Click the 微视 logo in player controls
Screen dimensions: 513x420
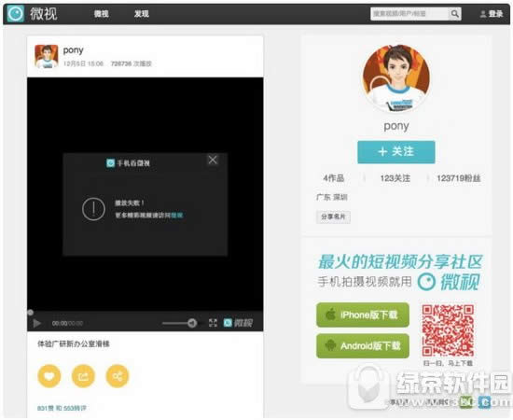tap(238, 323)
